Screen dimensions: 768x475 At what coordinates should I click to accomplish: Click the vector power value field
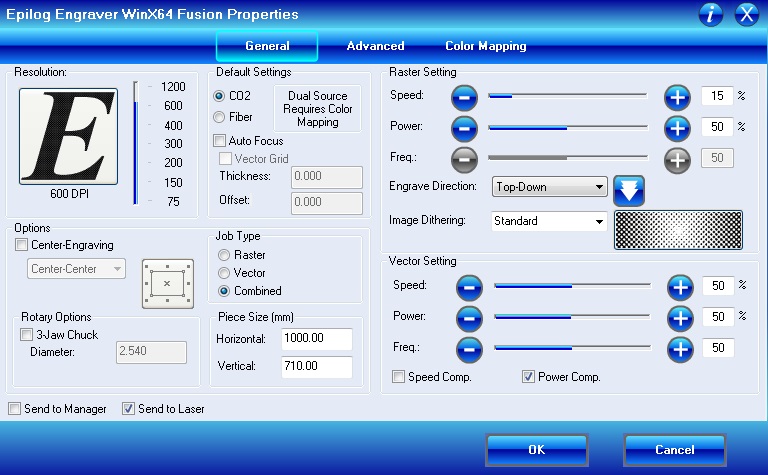click(718, 317)
